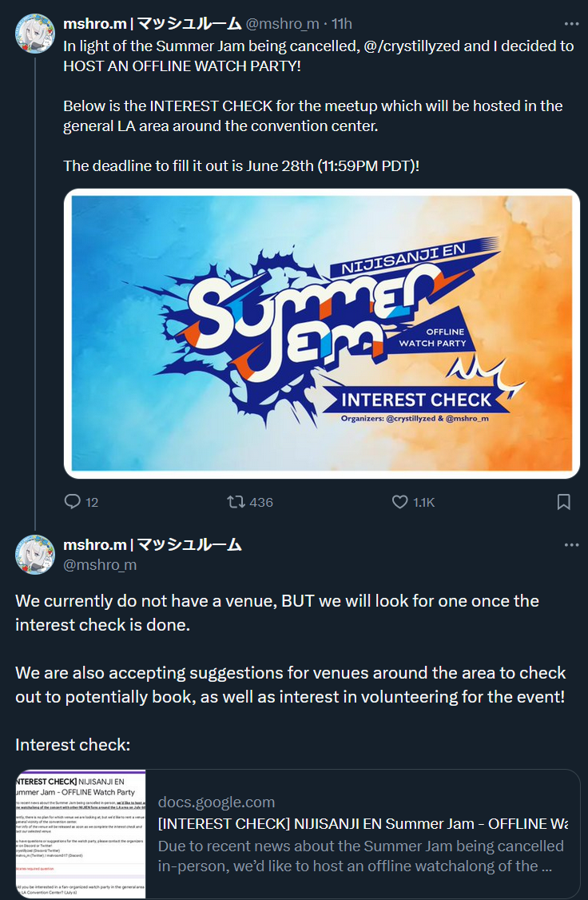Image resolution: width=588 pixels, height=900 pixels.
Task: Like the tweet with 1.1K hearts
Action: [399, 502]
